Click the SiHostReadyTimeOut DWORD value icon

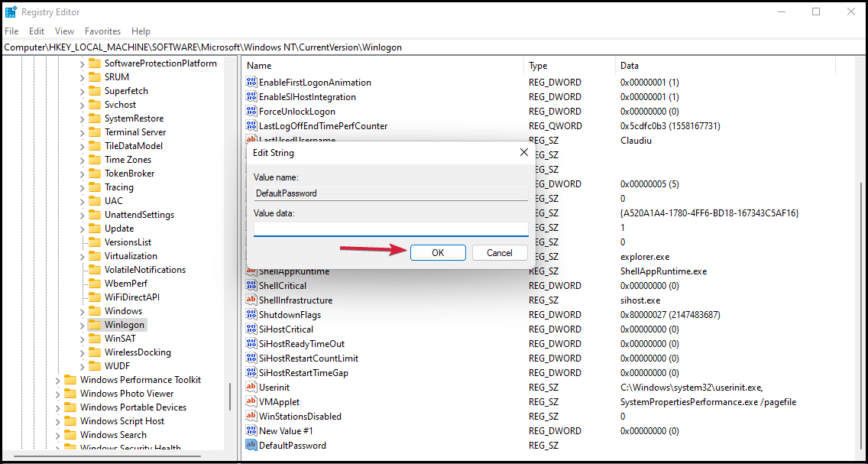pyautogui.click(x=252, y=344)
